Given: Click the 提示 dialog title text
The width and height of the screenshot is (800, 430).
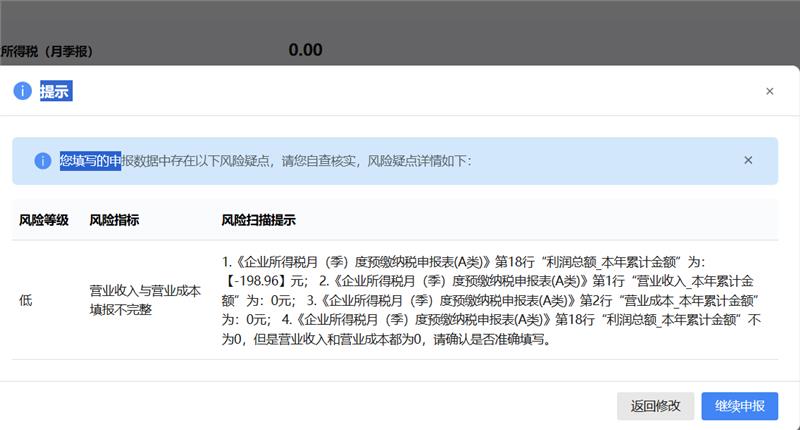Looking at the screenshot, I should point(54,91).
